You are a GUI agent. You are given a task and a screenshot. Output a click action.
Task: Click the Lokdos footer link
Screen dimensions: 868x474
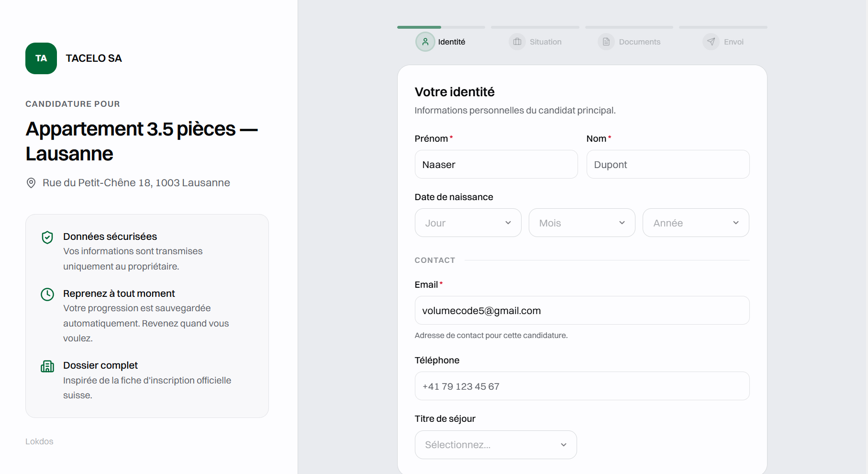click(x=39, y=441)
